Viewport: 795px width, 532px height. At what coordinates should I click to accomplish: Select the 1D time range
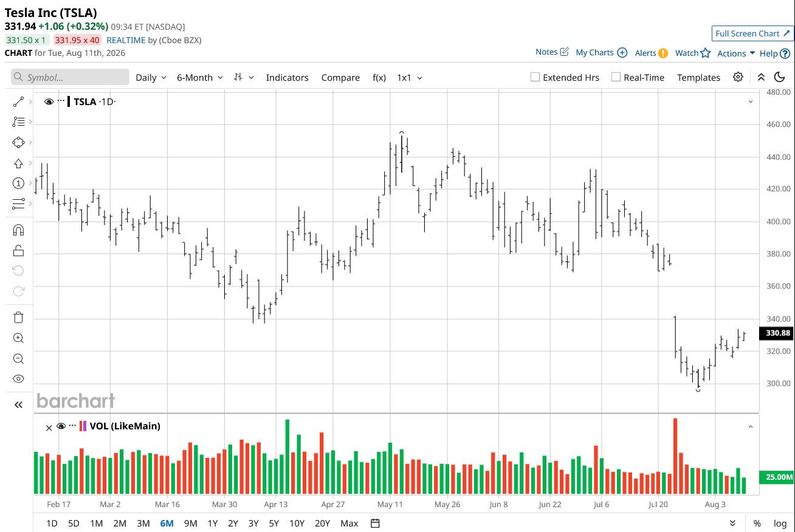pyautogui.click(x=52, y=523)
